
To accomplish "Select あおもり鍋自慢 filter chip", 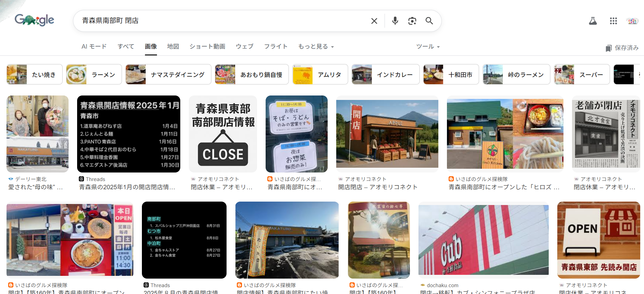I will pyautogui.click(x=252, y=74).
